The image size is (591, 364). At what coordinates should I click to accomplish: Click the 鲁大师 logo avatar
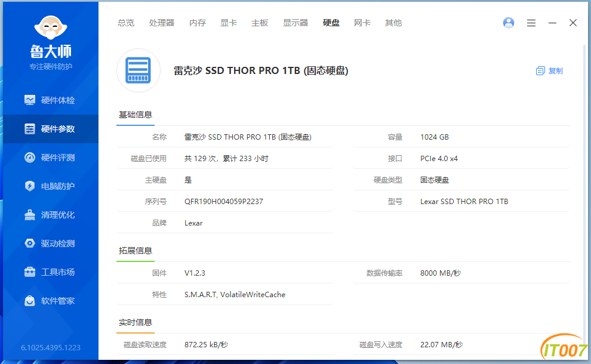[x=51, y=27]
